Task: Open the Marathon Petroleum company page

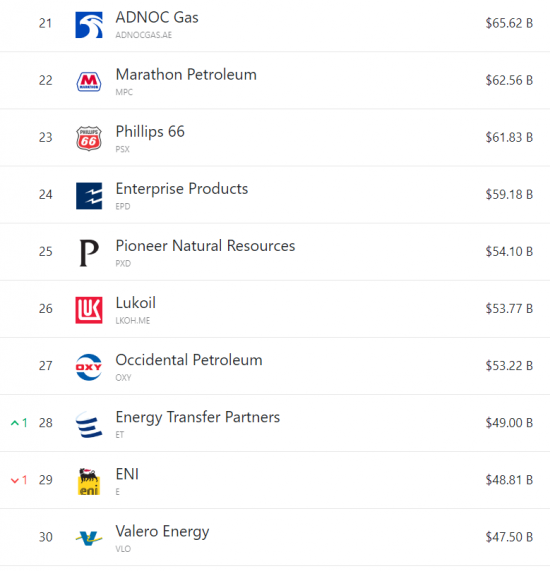Action: coord(186,75)
